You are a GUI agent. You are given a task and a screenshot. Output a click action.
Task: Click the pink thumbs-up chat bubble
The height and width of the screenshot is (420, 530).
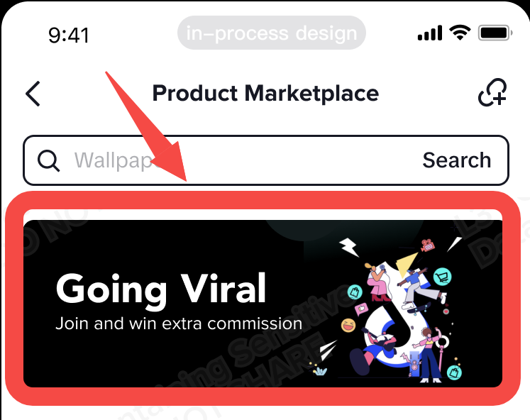click(361, 309)
